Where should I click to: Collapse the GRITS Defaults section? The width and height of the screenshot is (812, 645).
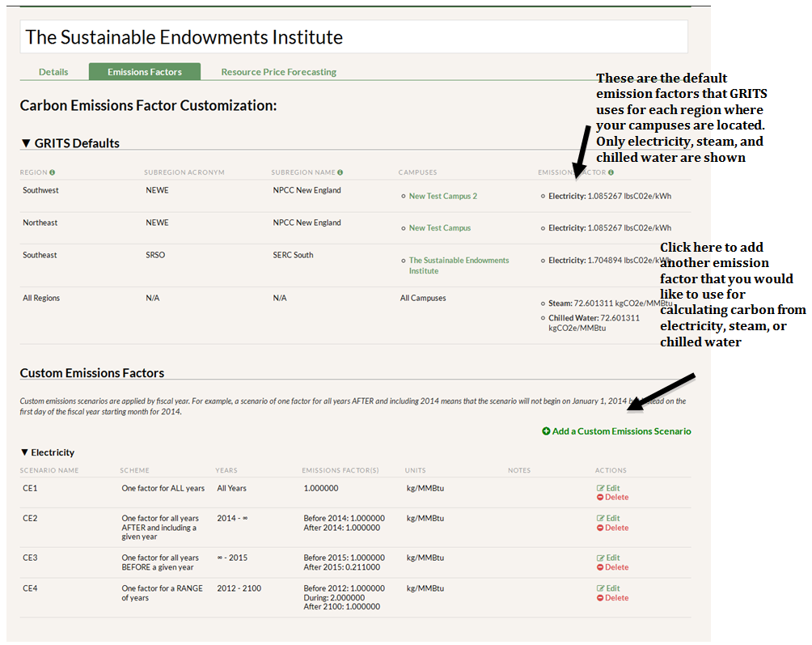click(x=70, y=143)
